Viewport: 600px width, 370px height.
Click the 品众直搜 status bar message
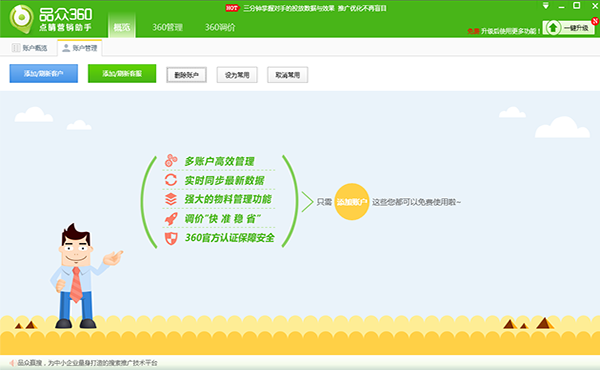click(87, 363)
